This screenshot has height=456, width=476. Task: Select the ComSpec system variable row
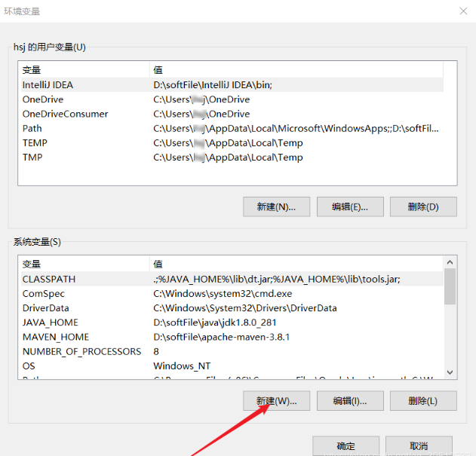44,294
